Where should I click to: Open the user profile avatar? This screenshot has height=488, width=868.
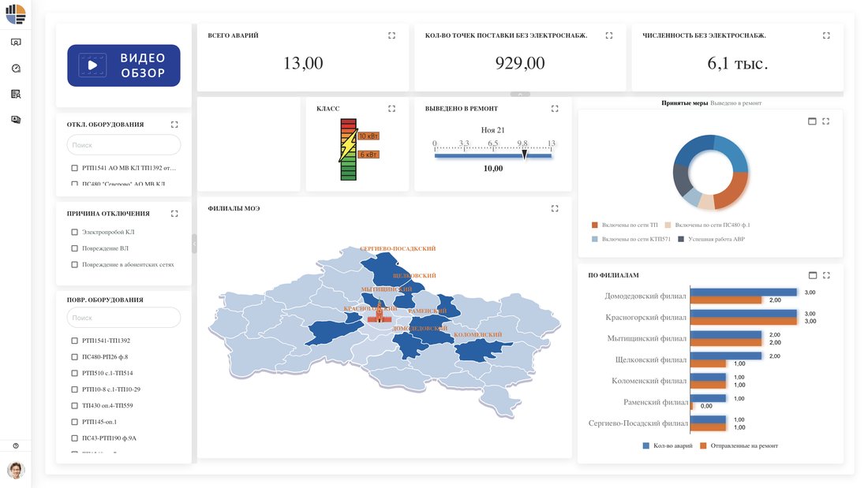(x=16, y=471)
